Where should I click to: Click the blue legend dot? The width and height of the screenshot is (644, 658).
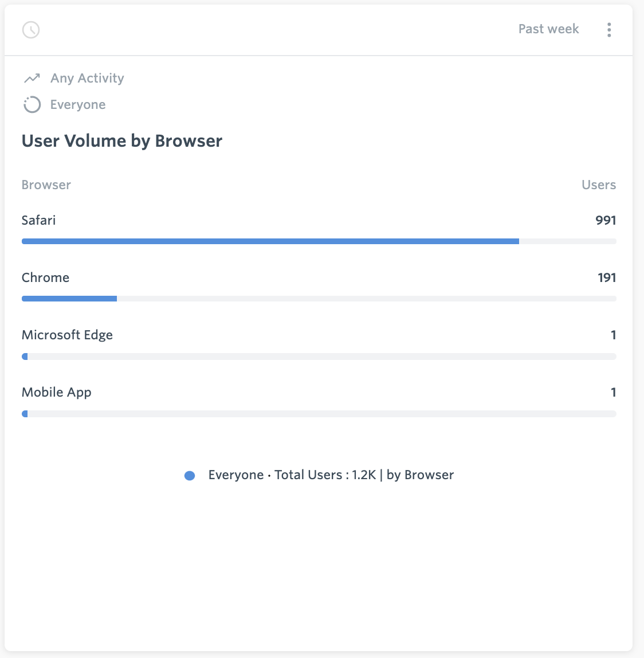click(189, 475)
